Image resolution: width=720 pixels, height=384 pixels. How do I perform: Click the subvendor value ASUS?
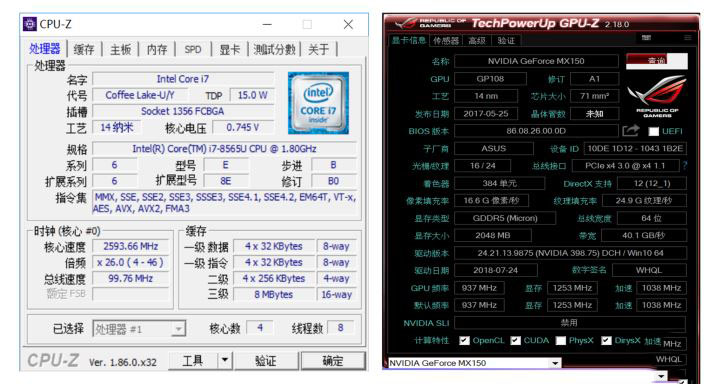(x=494, y=148)
